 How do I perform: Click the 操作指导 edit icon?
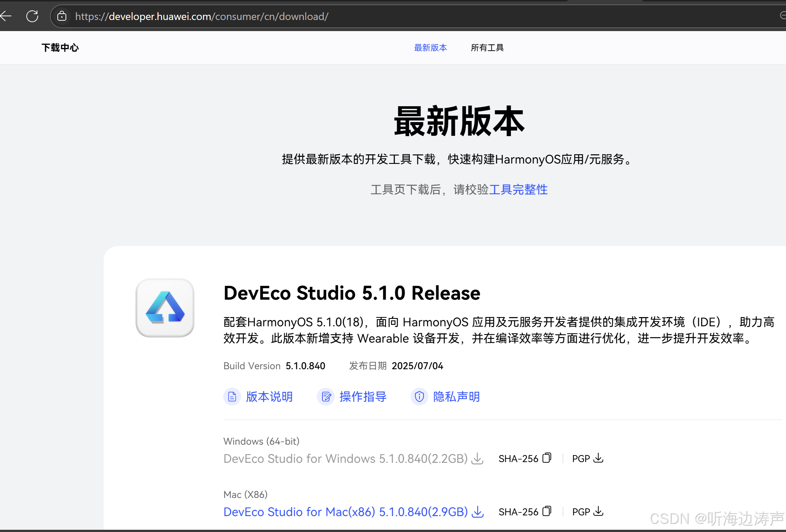[x=326, y=397]
